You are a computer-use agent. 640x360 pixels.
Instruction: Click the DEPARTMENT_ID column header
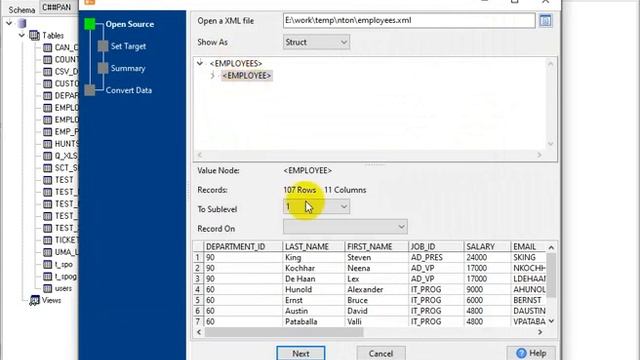tap(243, 247)
